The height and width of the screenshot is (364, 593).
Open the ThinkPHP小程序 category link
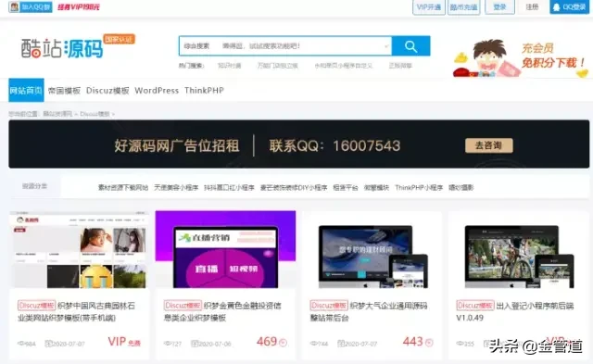point(419,187)
